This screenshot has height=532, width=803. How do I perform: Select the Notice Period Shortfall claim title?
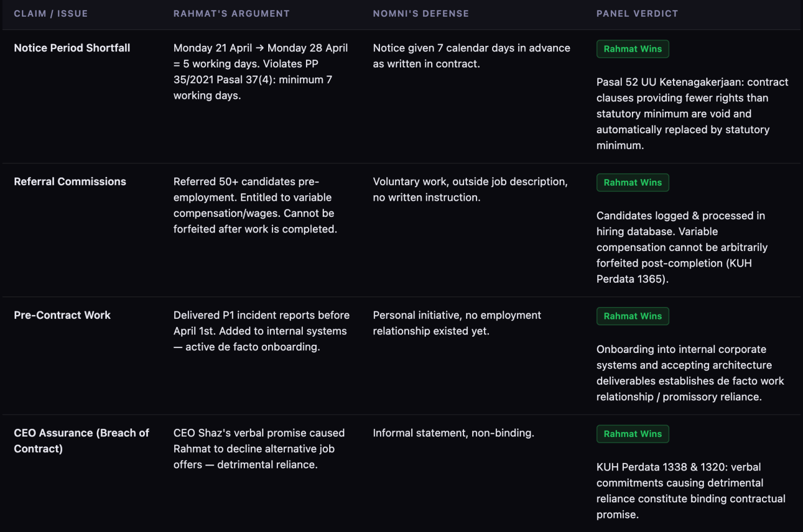72,48
